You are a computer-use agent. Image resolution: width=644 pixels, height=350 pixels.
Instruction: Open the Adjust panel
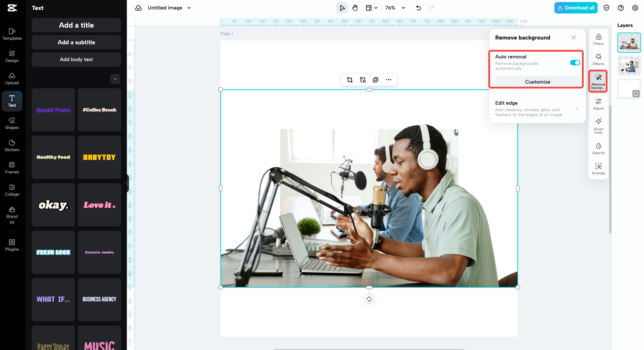(598, 104)
